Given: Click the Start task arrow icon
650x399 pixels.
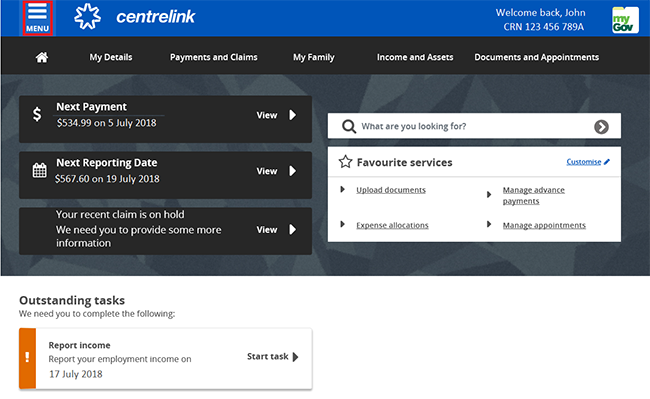Looking at the screenshot, I should [295, 357].
